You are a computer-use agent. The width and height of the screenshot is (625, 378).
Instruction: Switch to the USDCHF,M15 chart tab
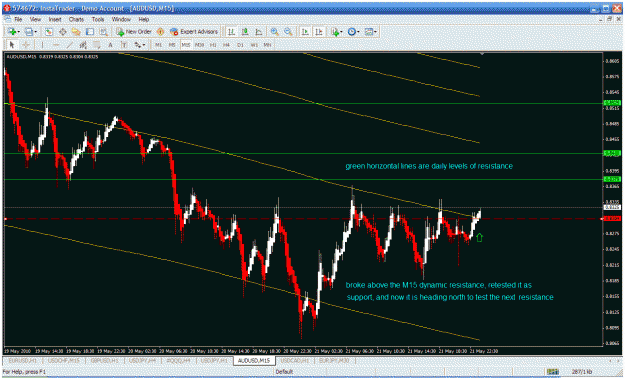click(x=63, y=360)
